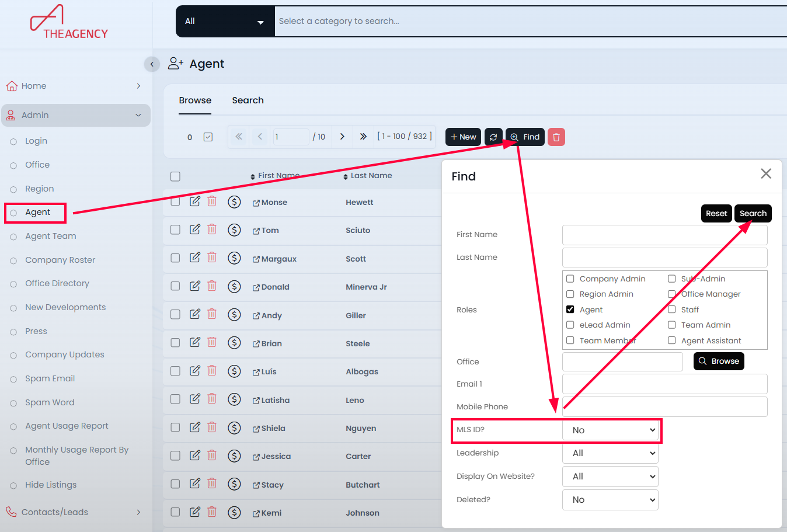Click Browse button next to Office field
The width and height of the screenshot is (787, 532).
click(719, 361)
